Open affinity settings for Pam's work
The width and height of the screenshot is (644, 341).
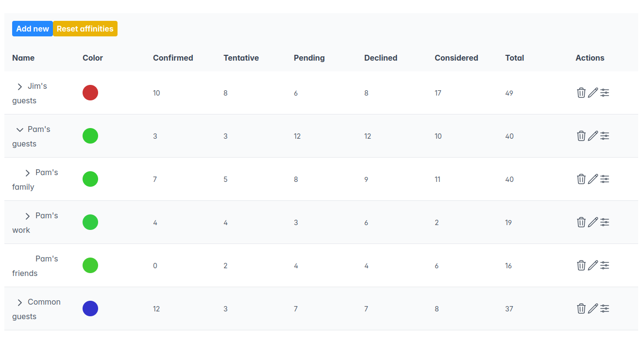tap(605, 222)
